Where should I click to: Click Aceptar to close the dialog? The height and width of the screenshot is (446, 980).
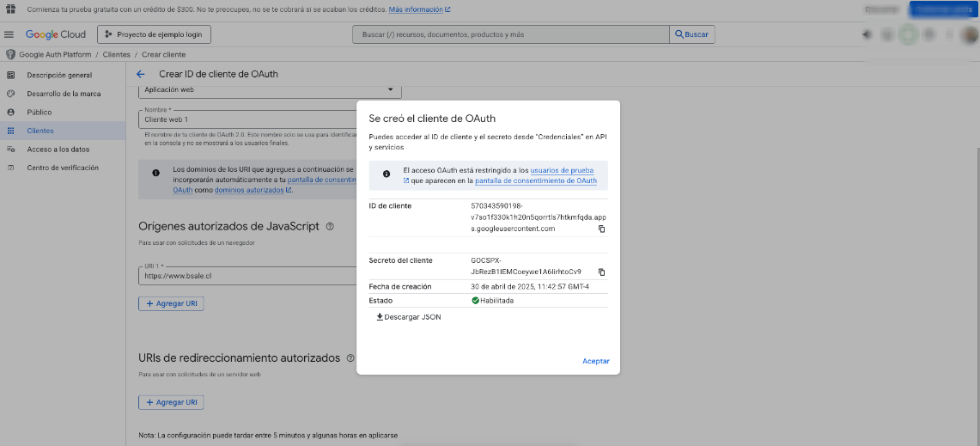tap(595, 361)
